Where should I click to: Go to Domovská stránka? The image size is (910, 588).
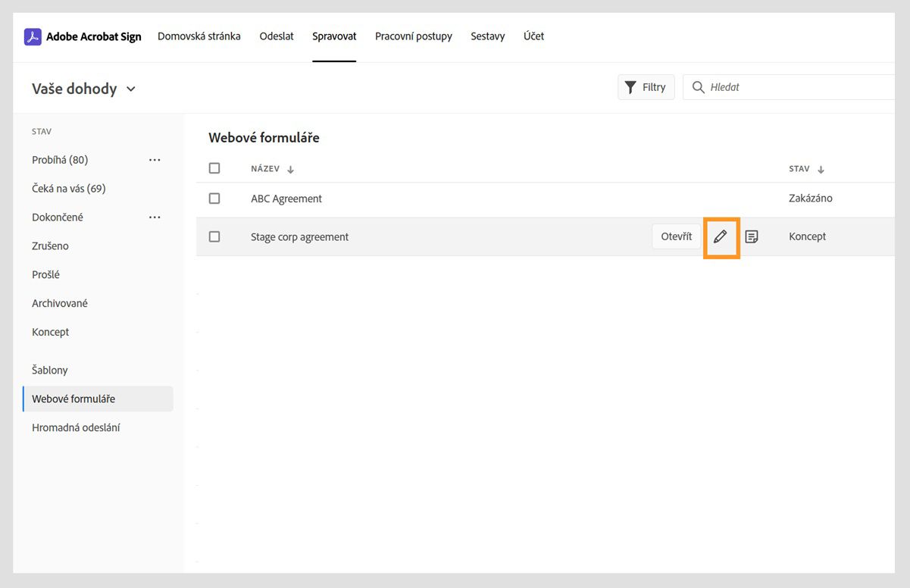point(199,36)
